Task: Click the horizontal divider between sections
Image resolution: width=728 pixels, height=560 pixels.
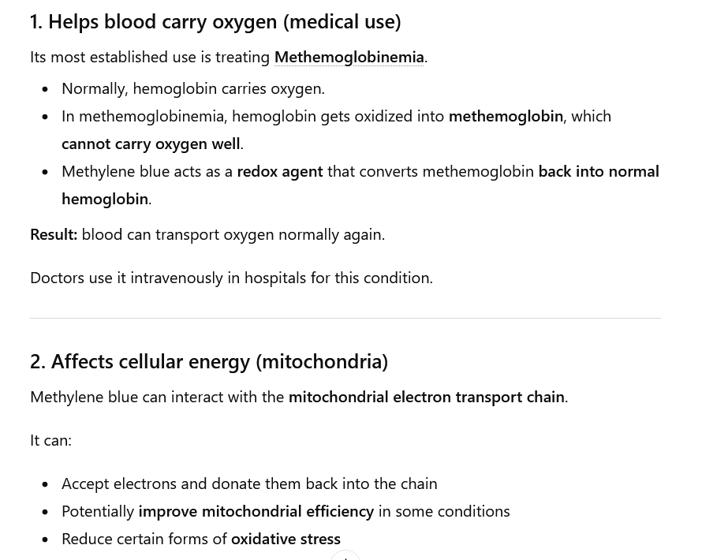Action: pos(345,319)
